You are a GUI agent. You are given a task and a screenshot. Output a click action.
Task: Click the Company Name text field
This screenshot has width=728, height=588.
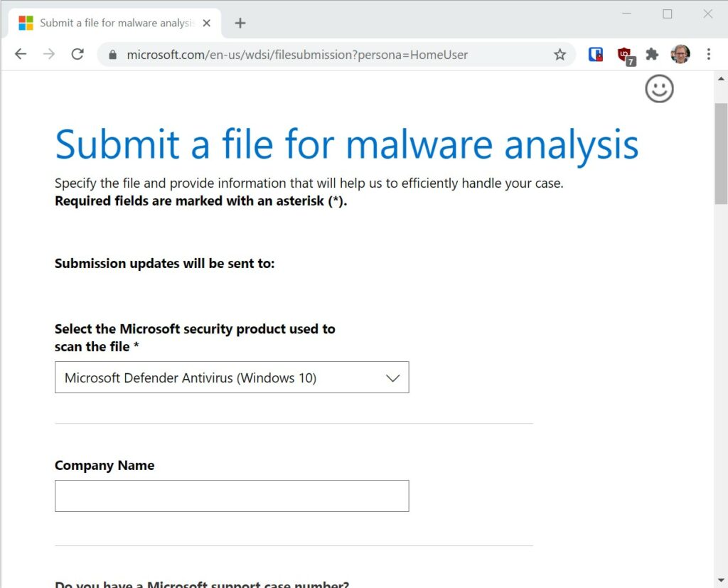[232, 496]
